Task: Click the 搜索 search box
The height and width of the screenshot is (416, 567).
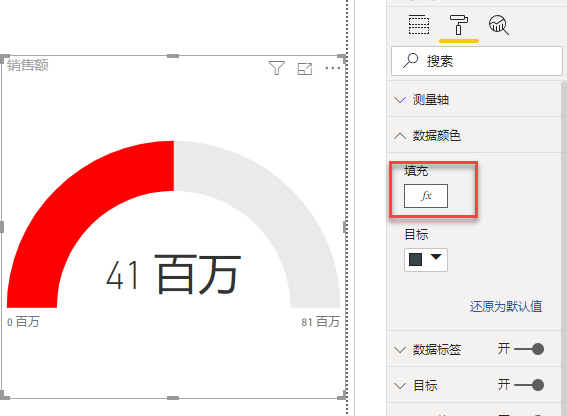Action: tap(477, 61)
